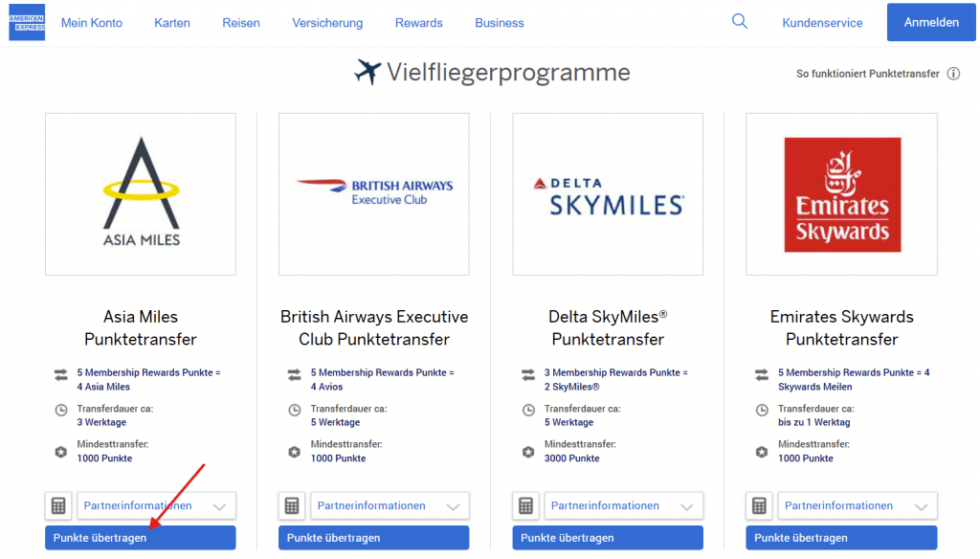Open the Delta SkyMiles calculator icon
The image size is (980, 559).
pyautogui.click(x=525, y=505)
